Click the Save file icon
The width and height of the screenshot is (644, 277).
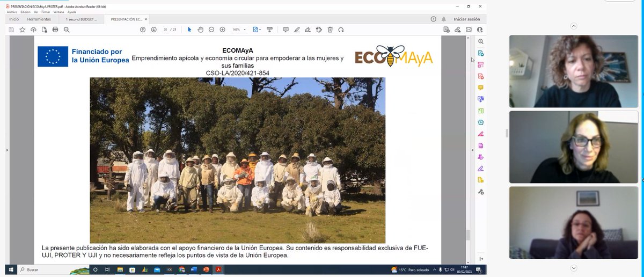(x=11, y=30)
